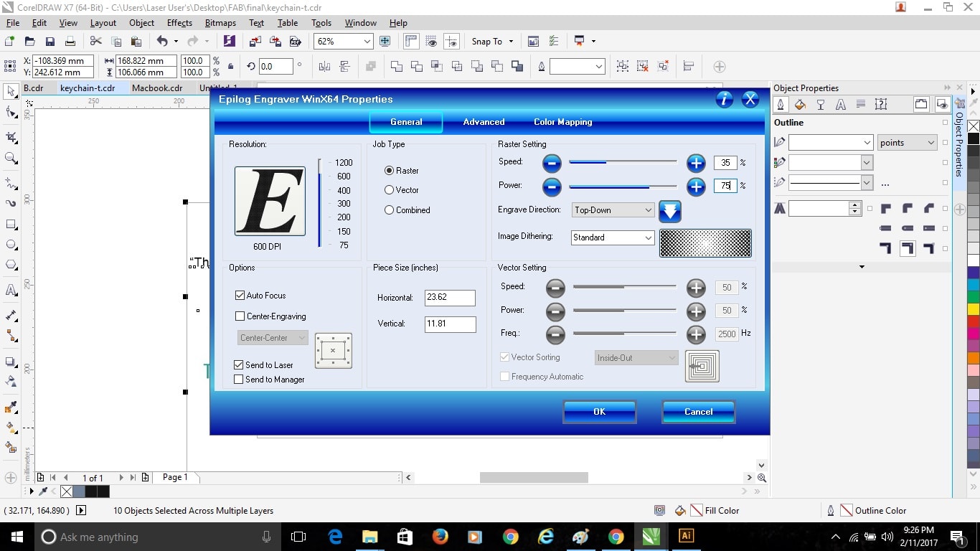Open the Inside-Out vector sorting dropdown

[636, 358]
